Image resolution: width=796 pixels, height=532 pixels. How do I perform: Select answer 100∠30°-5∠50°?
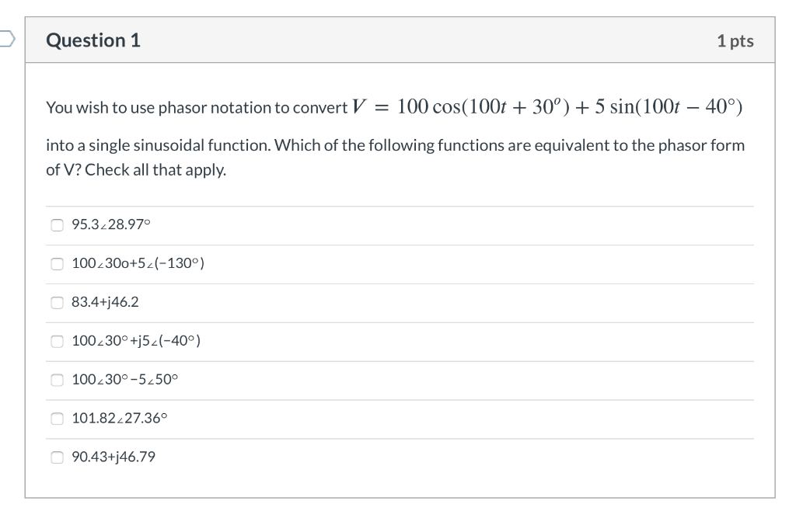coord(57,379)
